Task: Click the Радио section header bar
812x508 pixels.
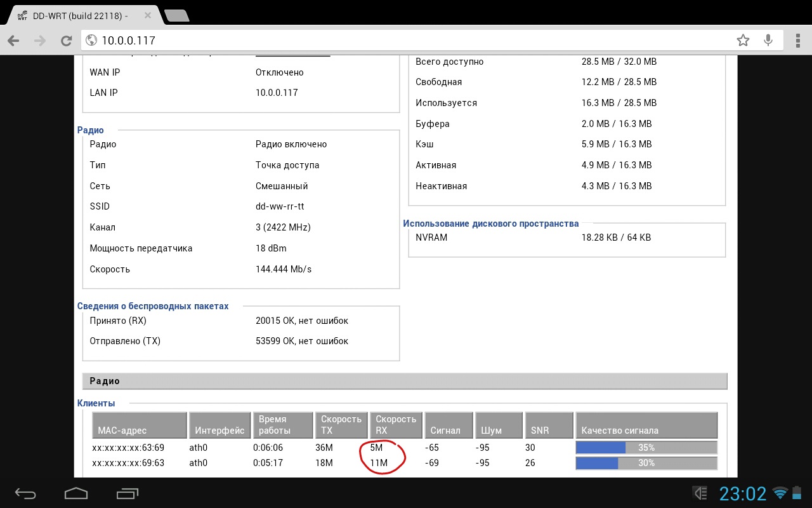Action: coord(405,381)
